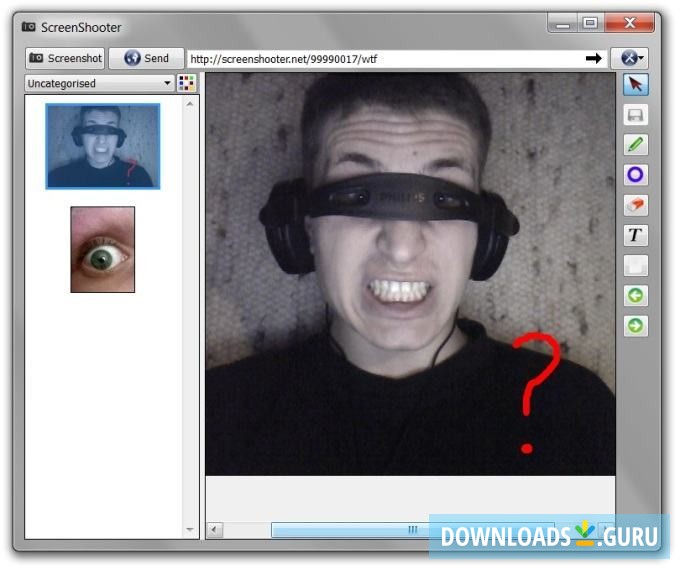This screenshot has width=680, height=569.
Task: Select the green pencil drawing tool
Action: pyautogui.click(x=638, y=145)
